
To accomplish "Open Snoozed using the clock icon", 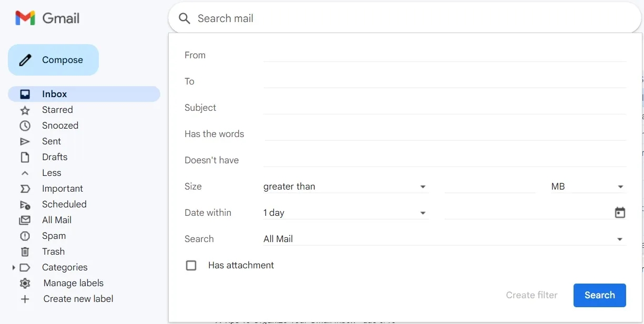I will [x=25, y=126].
